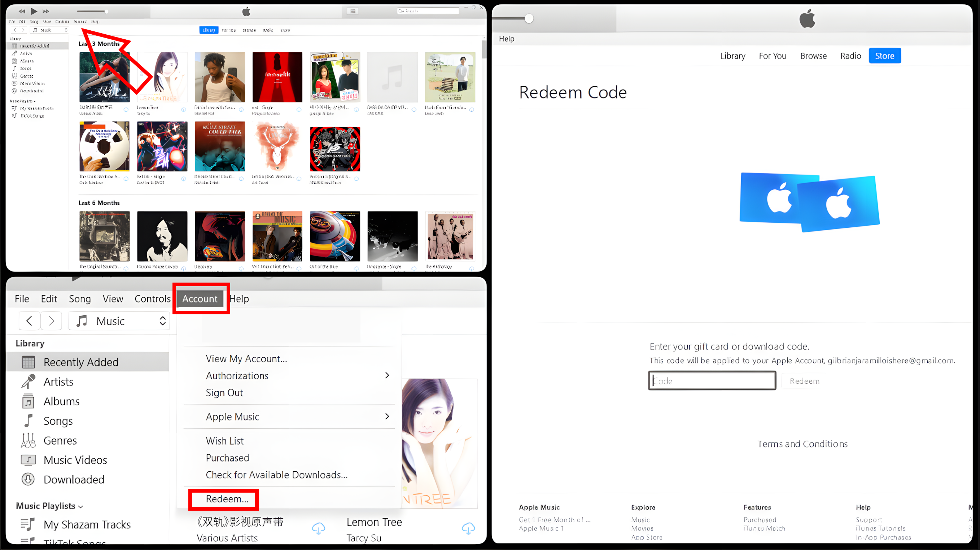Click cloud download icon beside the Various Artists album

[x=318, y=528]
